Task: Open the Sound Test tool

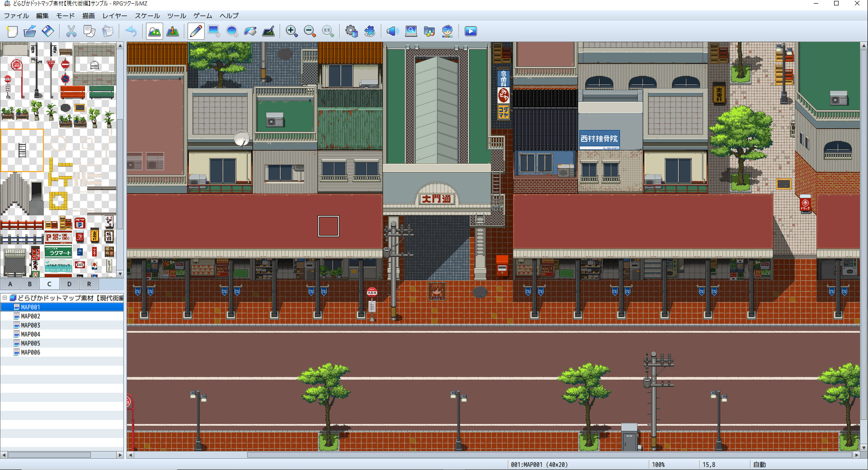Action: 392,31
